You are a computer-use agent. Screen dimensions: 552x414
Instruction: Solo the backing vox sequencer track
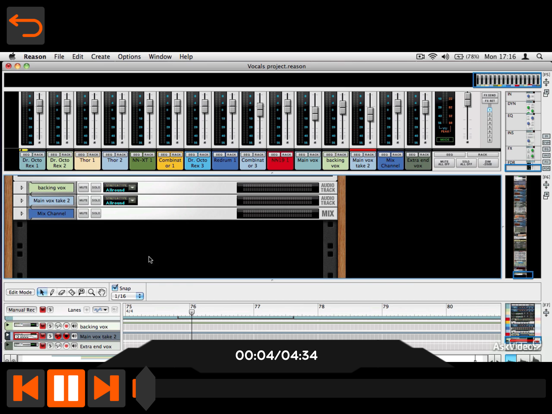50,326
